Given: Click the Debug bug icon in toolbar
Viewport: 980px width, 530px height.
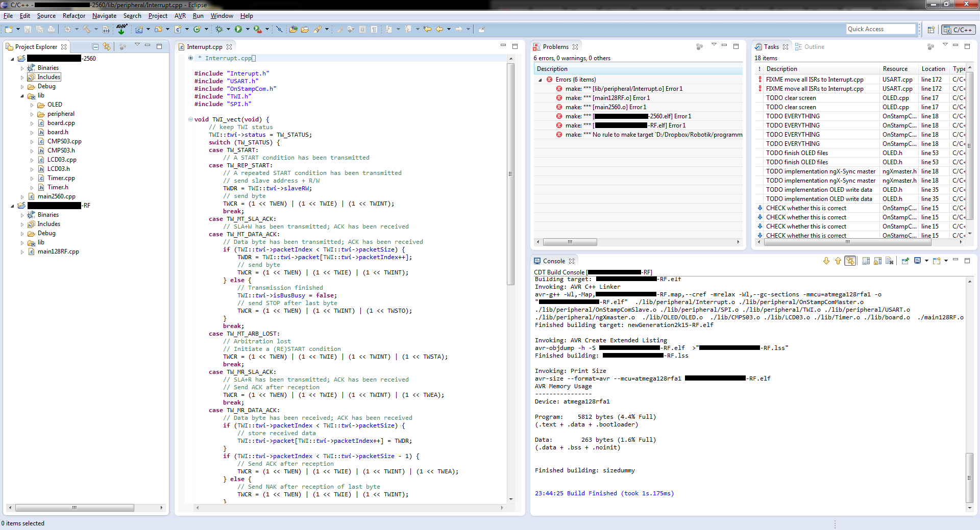Looking at the screenshot, I should [x=219, y=29].
